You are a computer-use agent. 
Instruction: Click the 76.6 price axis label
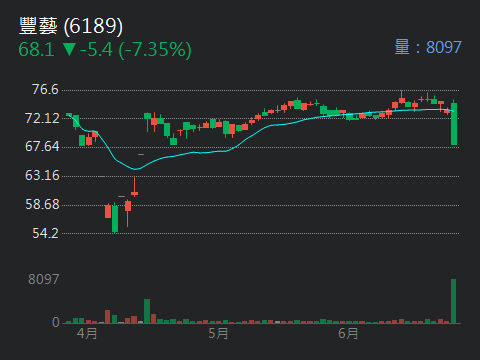point(45,89)
